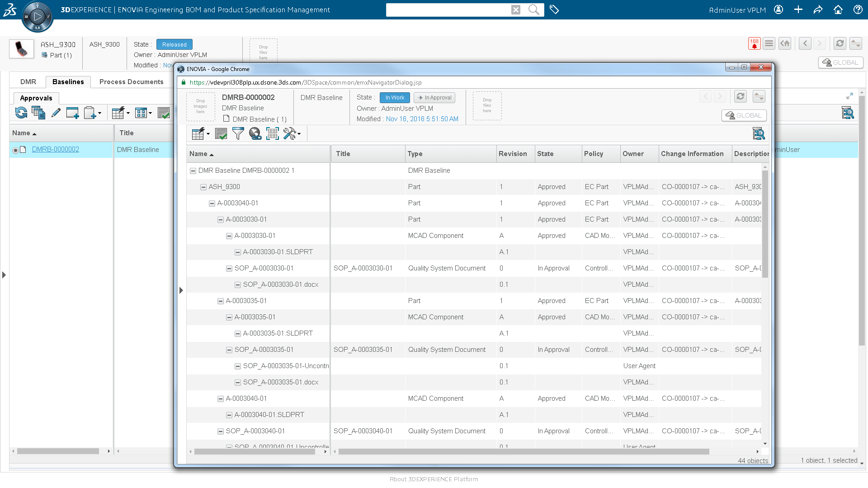Clear the top search field with X
The image size is (868, 488).
(x=516, y=9)
